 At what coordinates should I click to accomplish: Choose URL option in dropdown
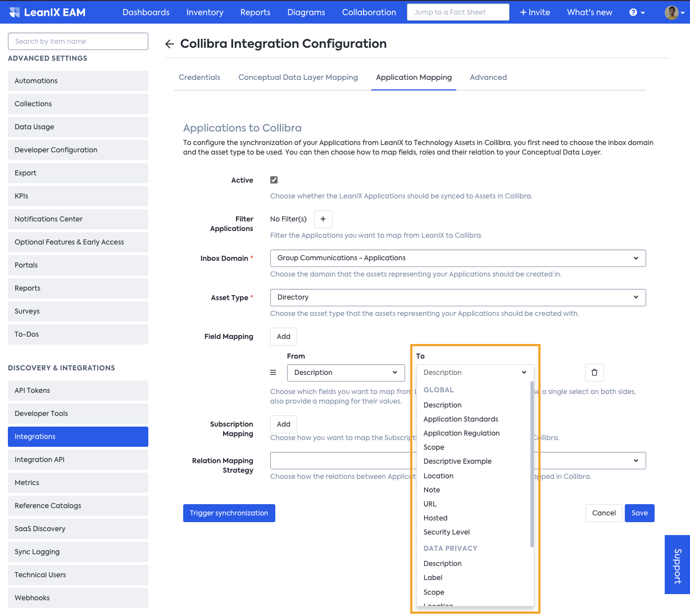coord(430,504)
